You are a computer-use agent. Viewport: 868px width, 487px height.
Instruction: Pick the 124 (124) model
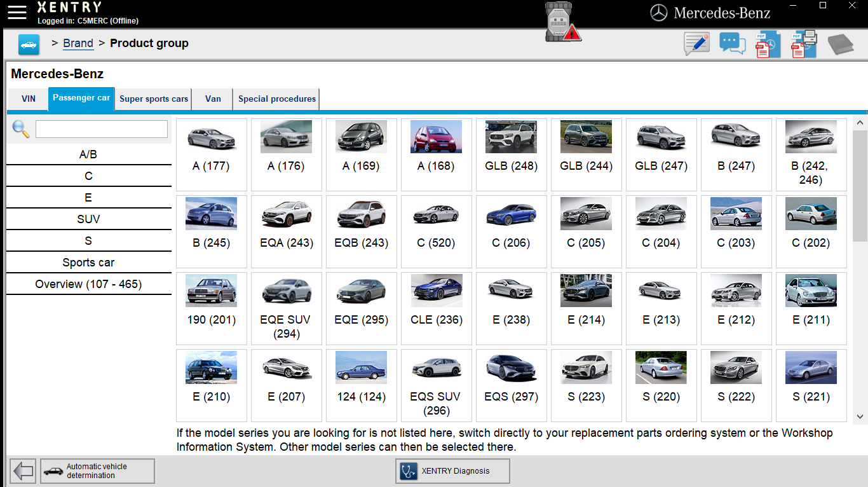(362, 385)
